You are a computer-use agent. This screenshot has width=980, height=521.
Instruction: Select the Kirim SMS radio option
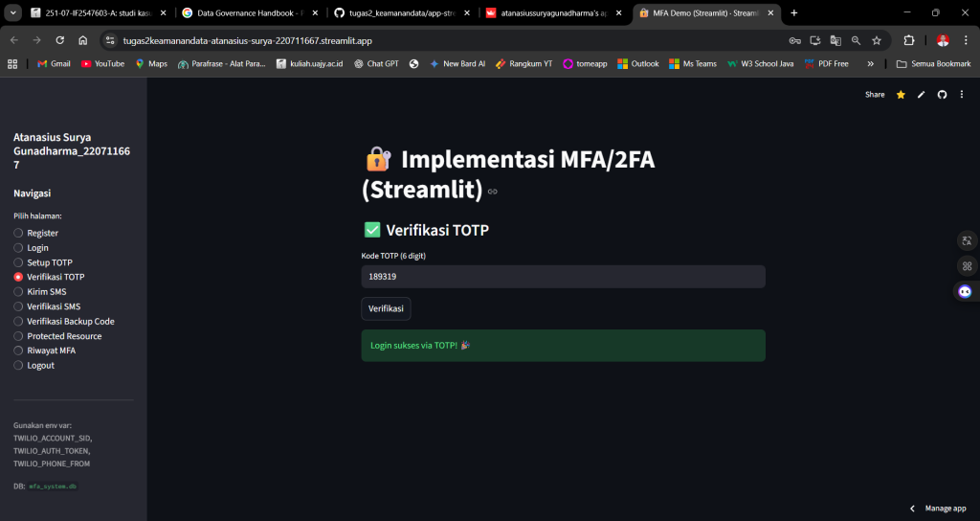[18, 291]
